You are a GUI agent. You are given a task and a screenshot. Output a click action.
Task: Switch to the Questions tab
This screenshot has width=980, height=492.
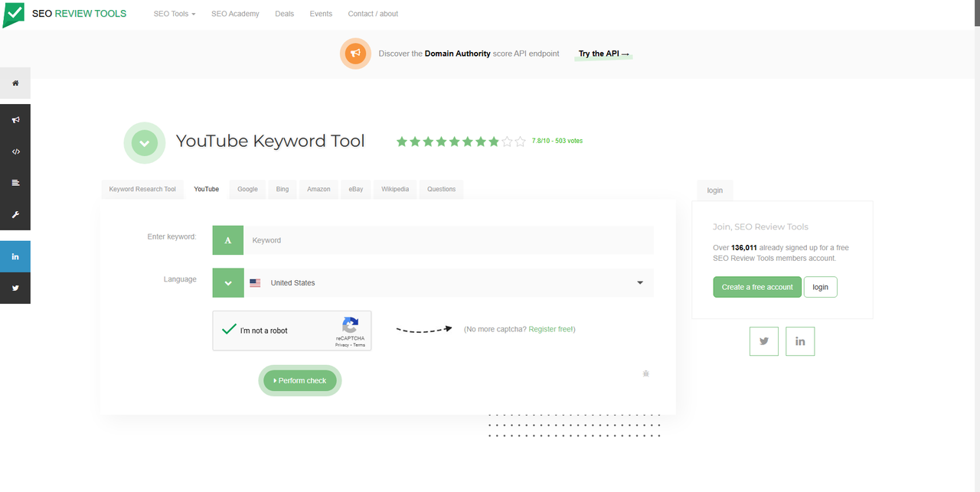441,189
